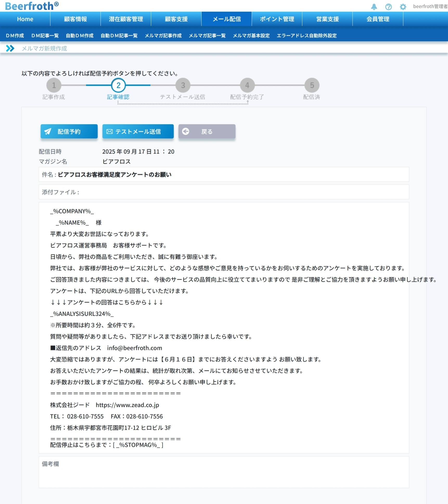448x504 pixels.
Task: Click the notification bell icon
Action: pyautogui.click(x=374, y=7)
